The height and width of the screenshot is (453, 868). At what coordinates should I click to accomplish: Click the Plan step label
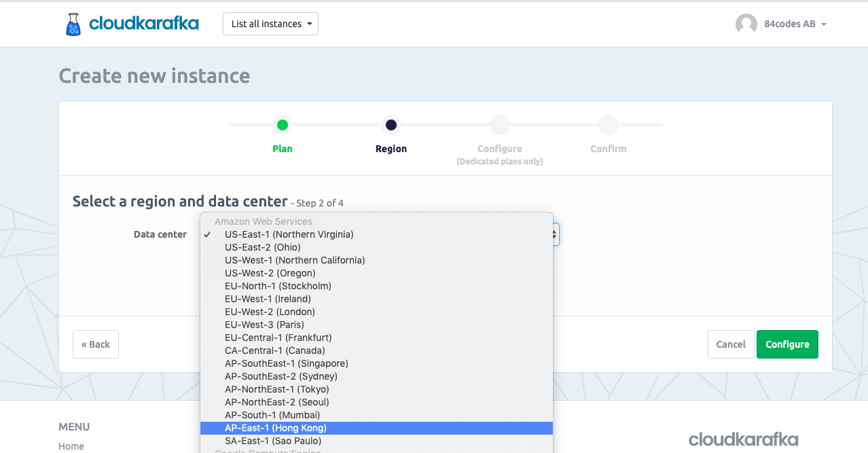click(283, 149)
